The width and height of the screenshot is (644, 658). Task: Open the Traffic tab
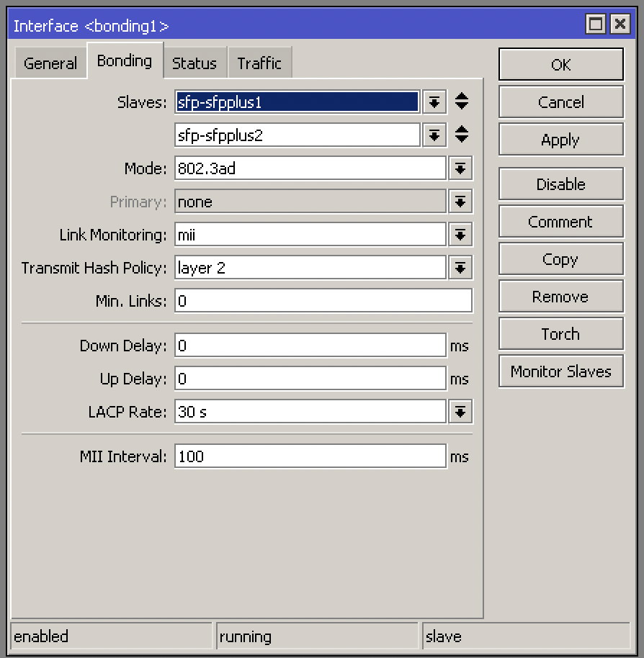click(x=259, y=63)
